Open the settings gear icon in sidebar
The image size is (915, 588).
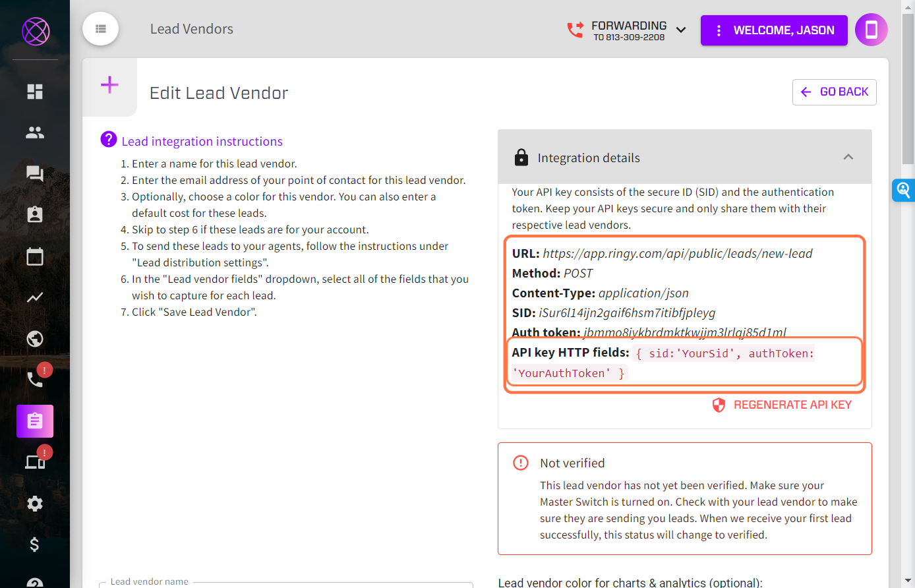coord(35,504)
